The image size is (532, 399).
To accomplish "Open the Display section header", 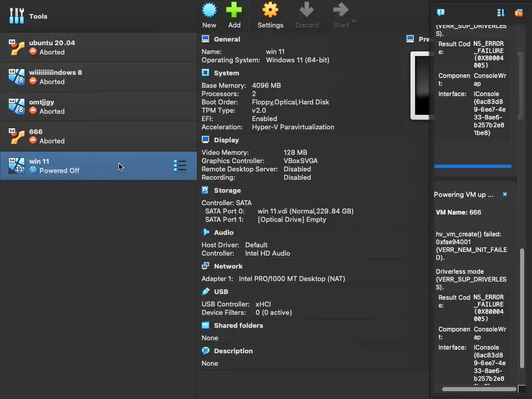I will point(227,140).
